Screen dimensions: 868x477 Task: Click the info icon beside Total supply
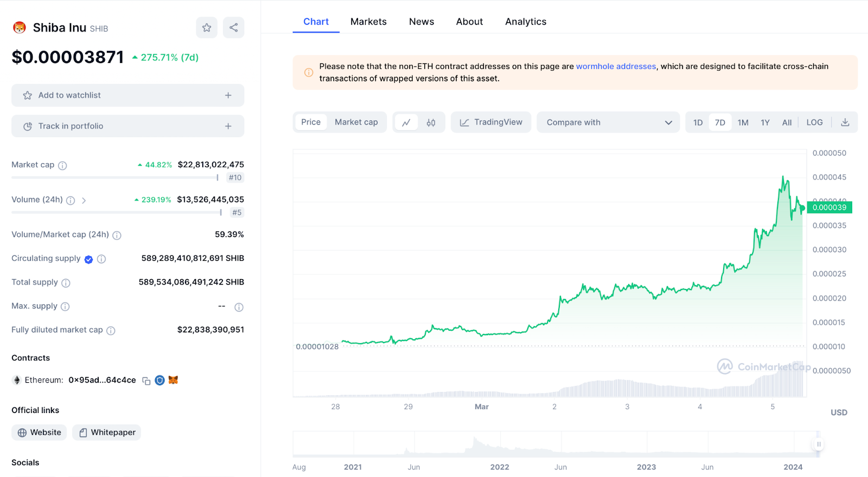66,282
